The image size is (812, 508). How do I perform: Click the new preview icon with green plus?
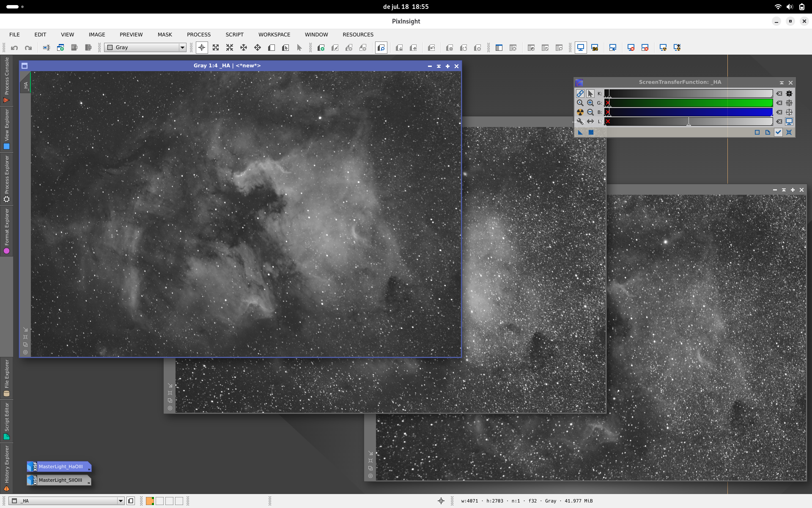coord(321,48)
